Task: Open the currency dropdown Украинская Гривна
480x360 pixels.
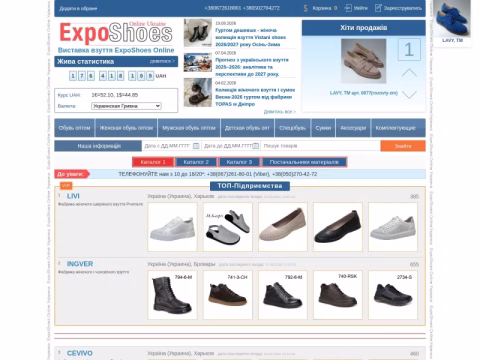Action: coord(126,106)
